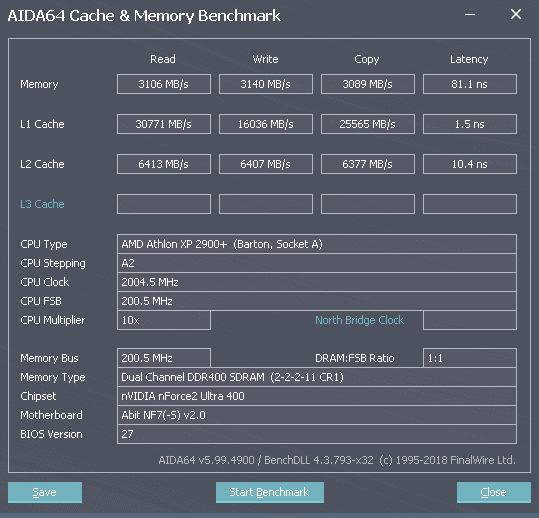Select the CPU Type field

pyautogui.click(x=317, y=244)
